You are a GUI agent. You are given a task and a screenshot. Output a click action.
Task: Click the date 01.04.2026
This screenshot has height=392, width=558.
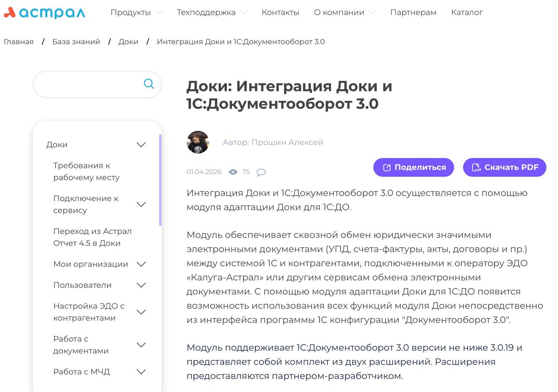click(x=204, y=172)
